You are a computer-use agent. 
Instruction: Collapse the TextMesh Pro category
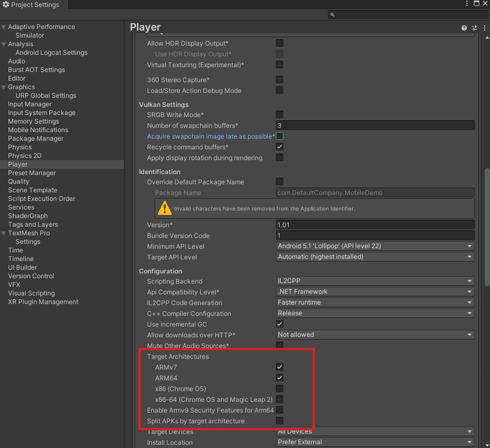click(x=4, y=233)
